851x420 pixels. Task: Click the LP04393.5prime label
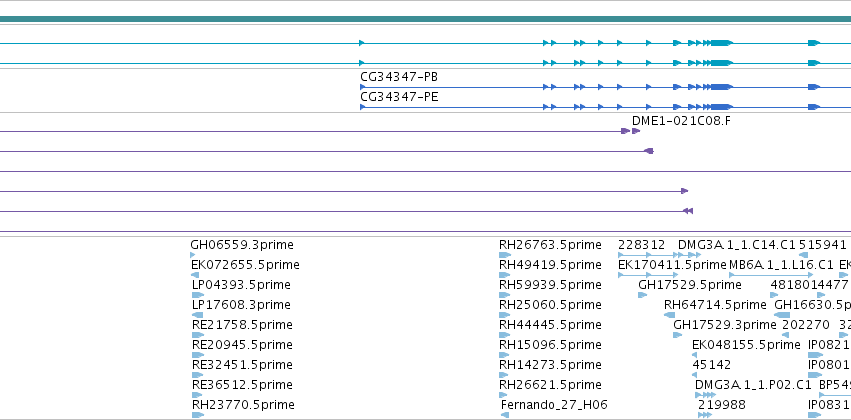(241, 285)
